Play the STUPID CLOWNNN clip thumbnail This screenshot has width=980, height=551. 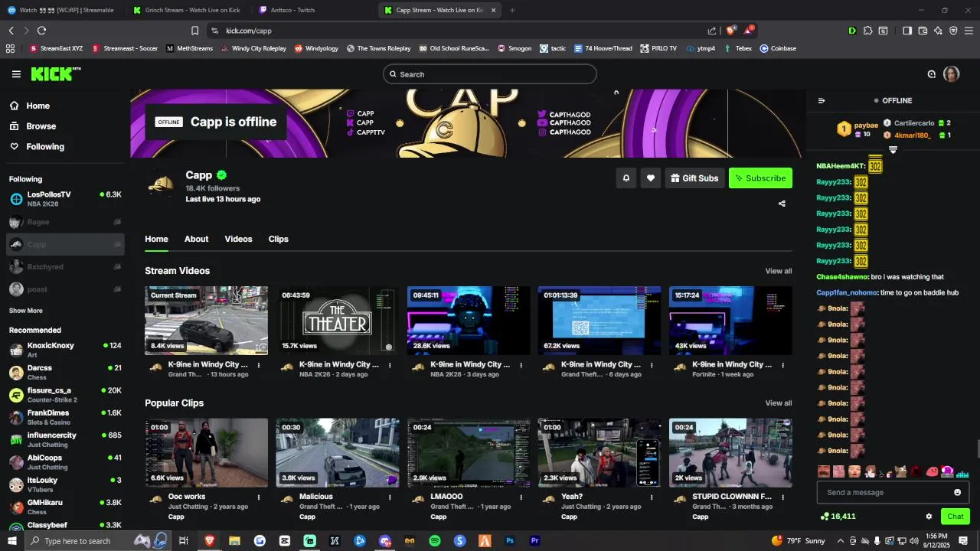click(x=730, y=452)
